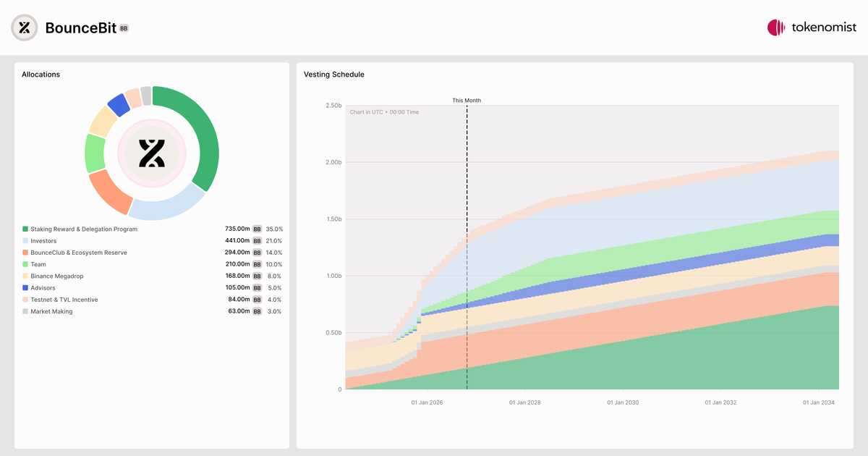The width and height of the screenshot is (868, 456).
Task: Click BB badge in Staking Reward row
Action: (257, 229)
